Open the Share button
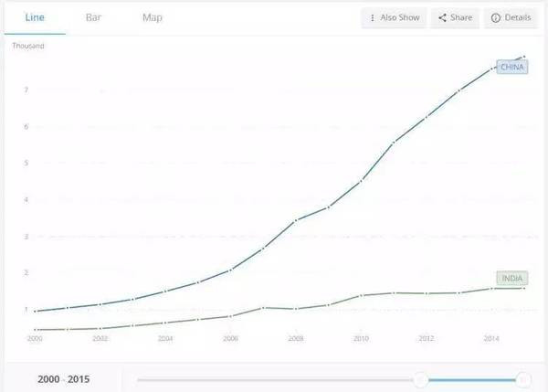Screen dimensions: 548x392 click(455, 18)
